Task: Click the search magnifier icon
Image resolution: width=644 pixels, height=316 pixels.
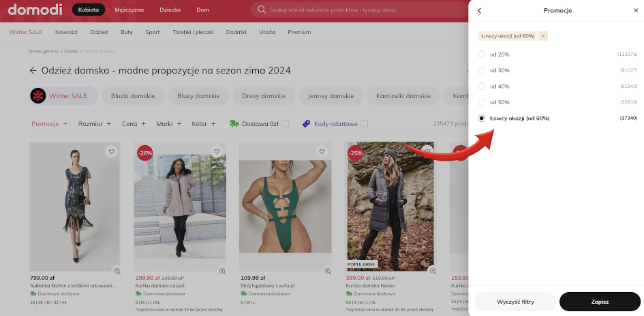Action: 261,10
